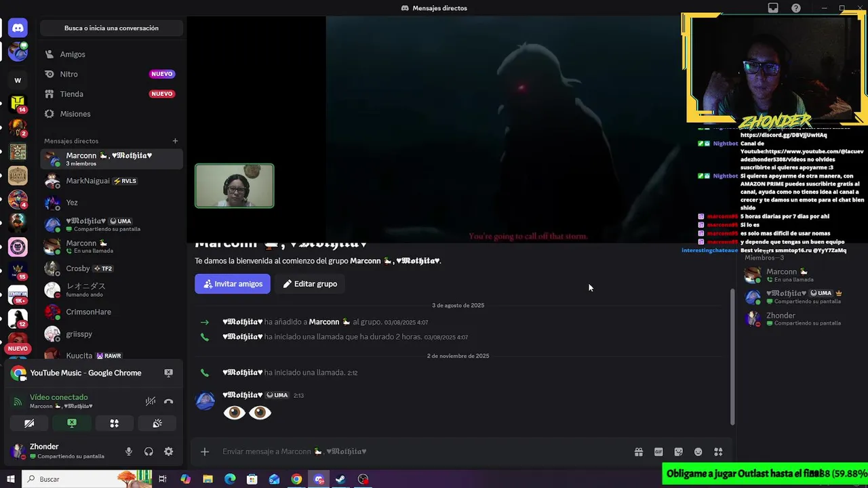
Task: Open MarkNaiguai direct message
Action: (x=111, y=181)
